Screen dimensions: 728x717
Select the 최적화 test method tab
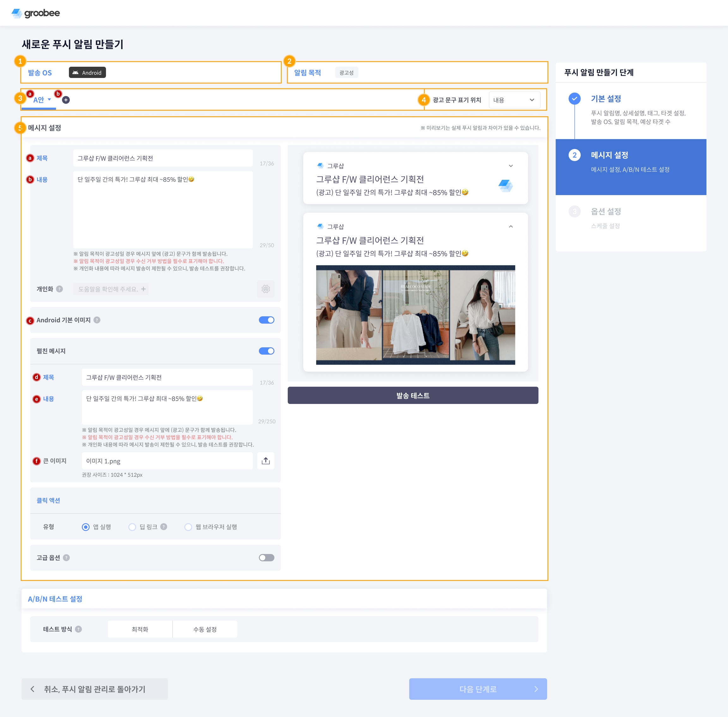coord(140,629)
